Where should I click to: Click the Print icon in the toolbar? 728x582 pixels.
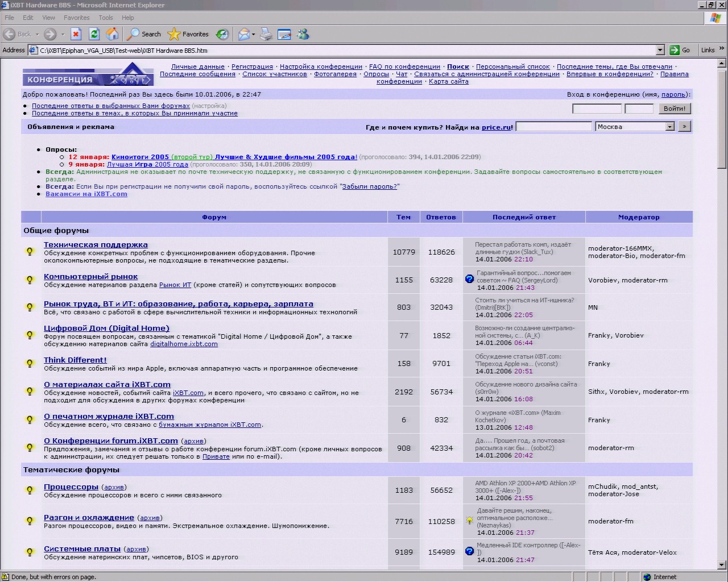[266, 34]
